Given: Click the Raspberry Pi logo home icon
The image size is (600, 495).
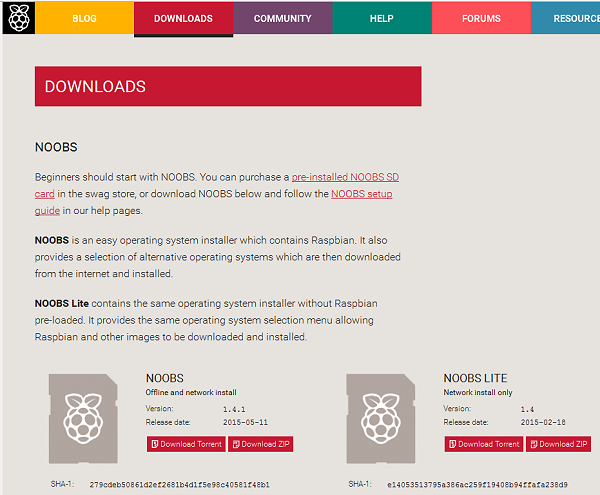Looking at the screenshot, I should tap(18, 18).
